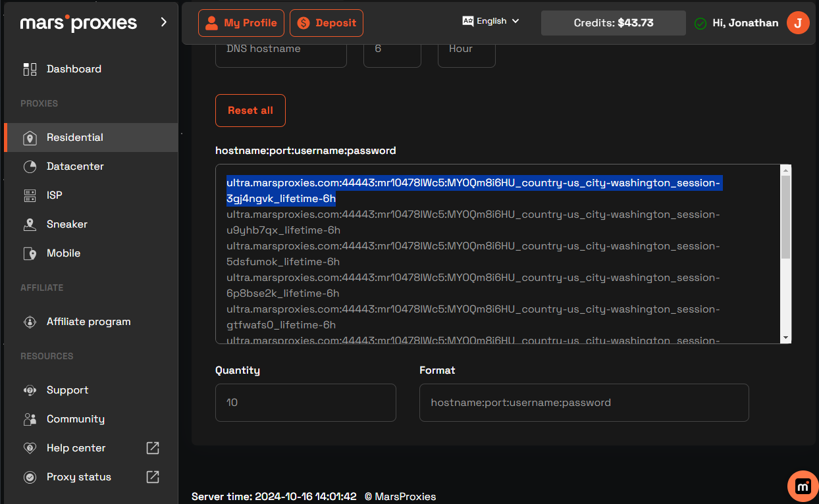819x504 pixels.
Task: Click the Sneaker proxies icon
Action: coord(30,224)
